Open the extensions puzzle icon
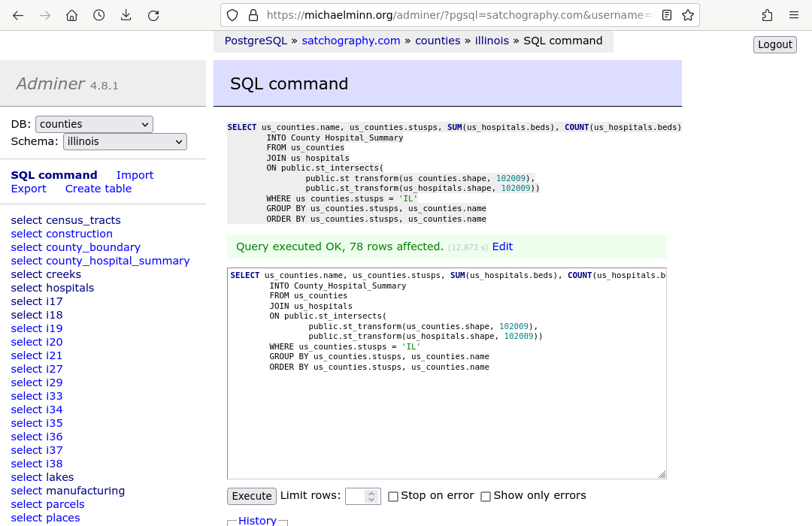812x526 pixels. click(767, 15)
